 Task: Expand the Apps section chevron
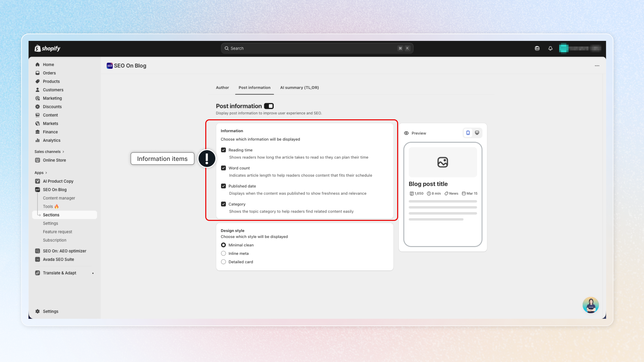(46, 173)
